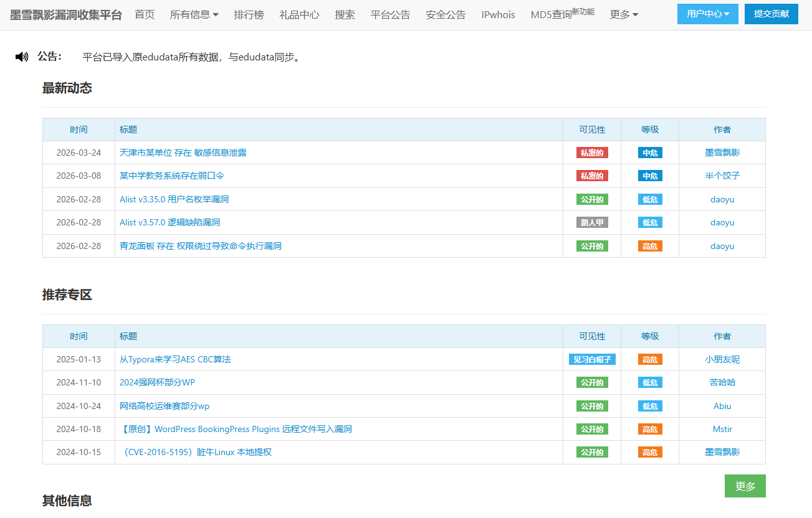Open the 安全公告 menu item
This screenshot has width=812, height=518.
click(446, 14)
